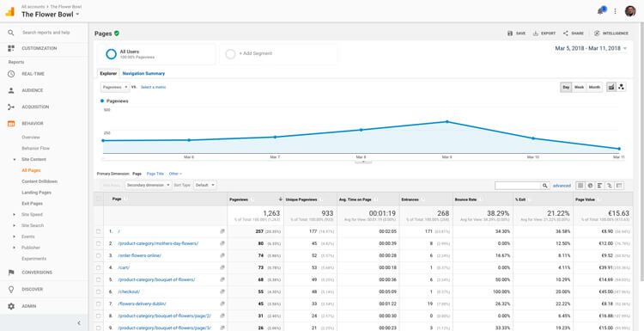The height and width of the screenshot is (331, 644).
Task: Click the Acquisition arrows icon
Action: [x=11, y=107]
